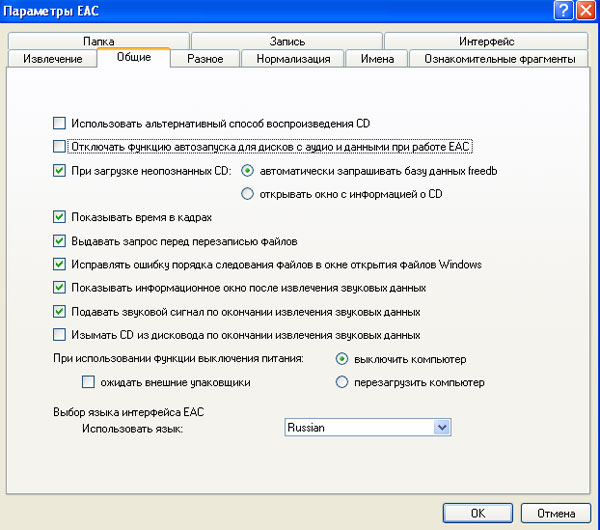
Task: Toggle the disable autorun function checkbox
Action: coord(59,146)
